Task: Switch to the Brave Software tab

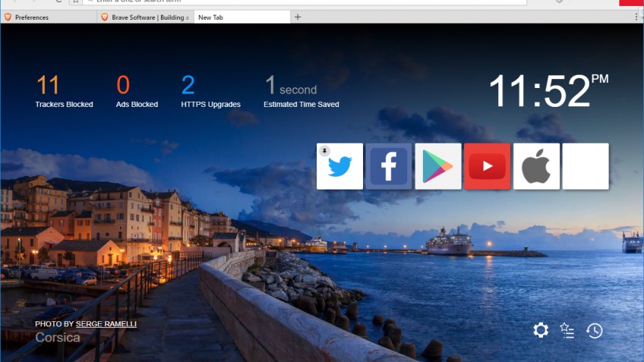Action: (x=145, y=17)
